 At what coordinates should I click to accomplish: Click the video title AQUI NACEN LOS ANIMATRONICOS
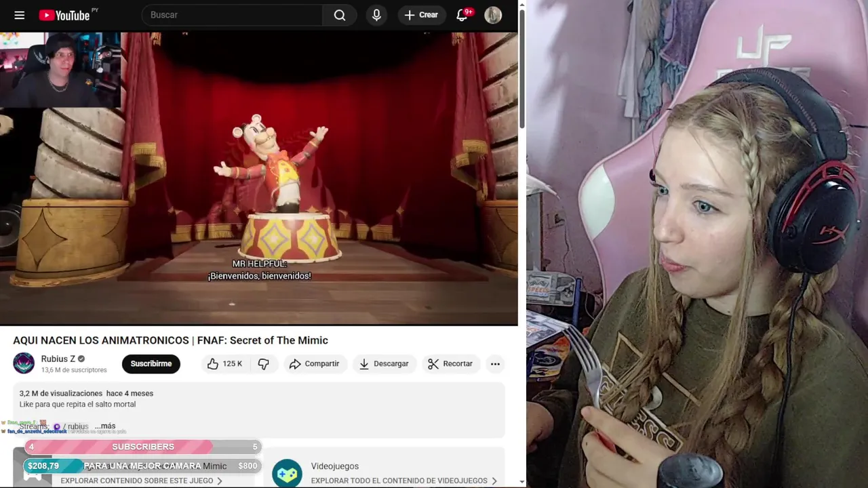tap(170, 340)
